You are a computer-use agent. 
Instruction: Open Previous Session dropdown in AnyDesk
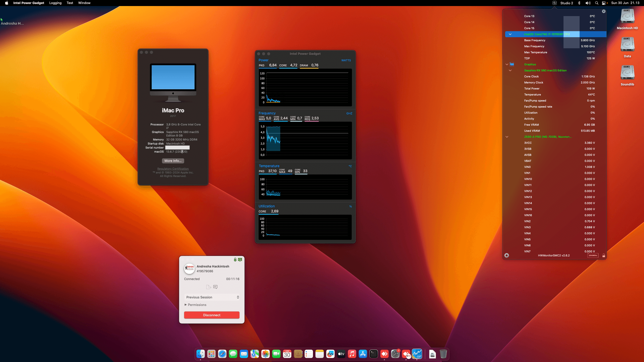click(212, 297)
